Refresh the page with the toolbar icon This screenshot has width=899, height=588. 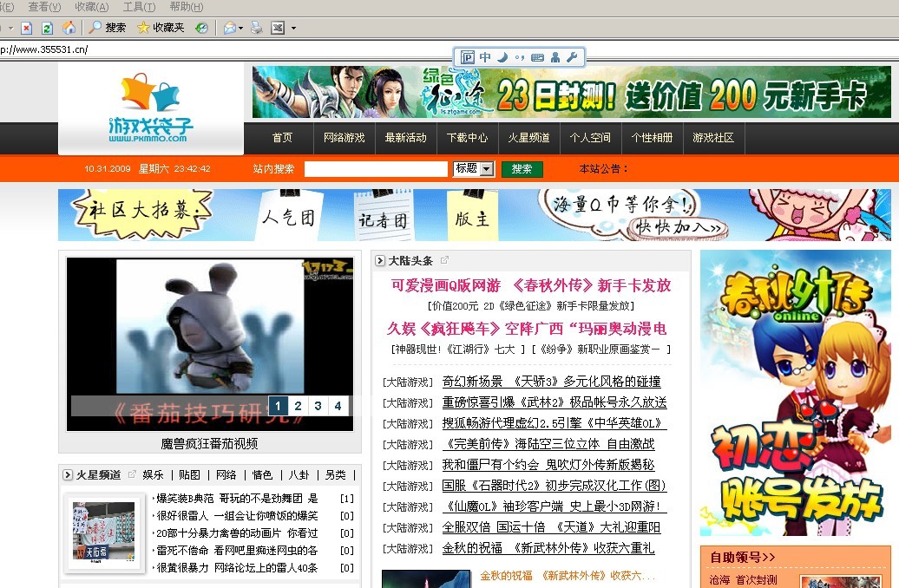[x=47, y=28]
